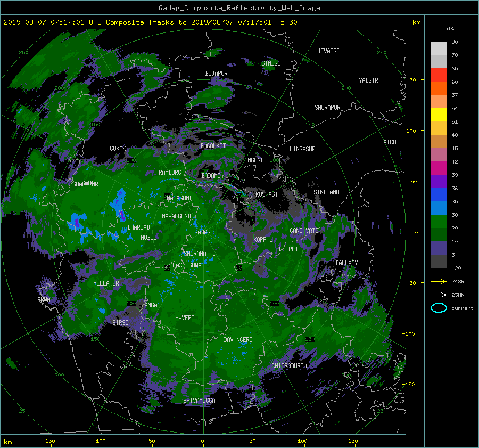Image resolution: width=479 pixels, height=448 pixels.
Task: Click the KARWAR city label
Action: click(44, 299)
